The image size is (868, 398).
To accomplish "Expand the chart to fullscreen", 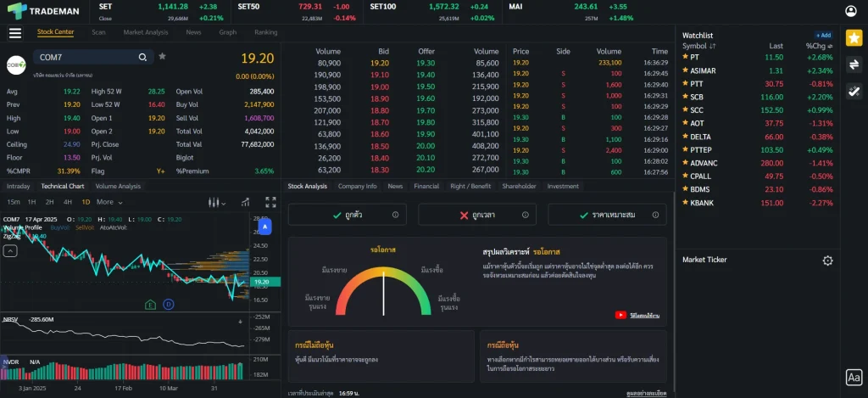I will [x=271, y=202].
